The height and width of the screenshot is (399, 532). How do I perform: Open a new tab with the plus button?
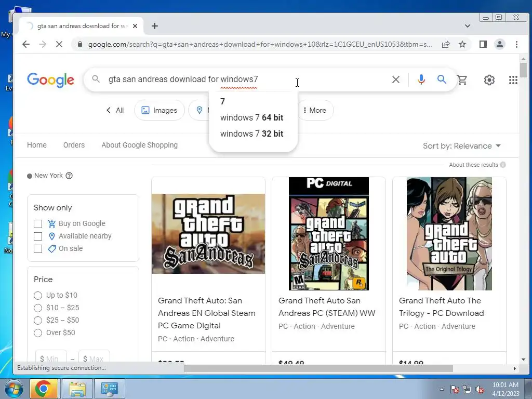[x=155, y=26]
